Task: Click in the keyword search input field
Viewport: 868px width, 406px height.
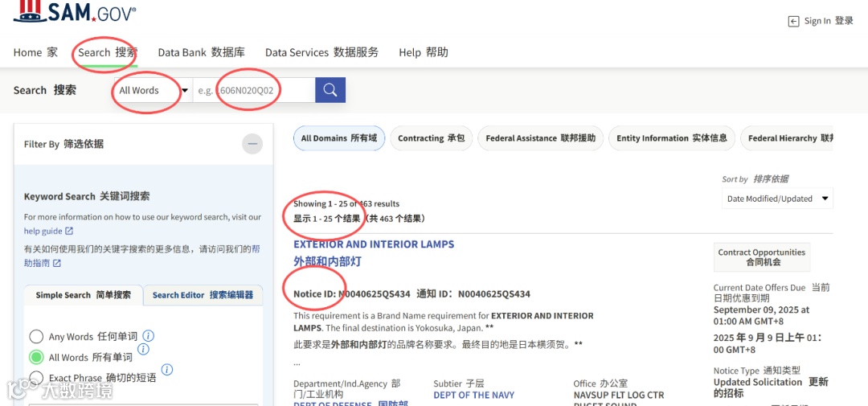Action: (254, 90)
